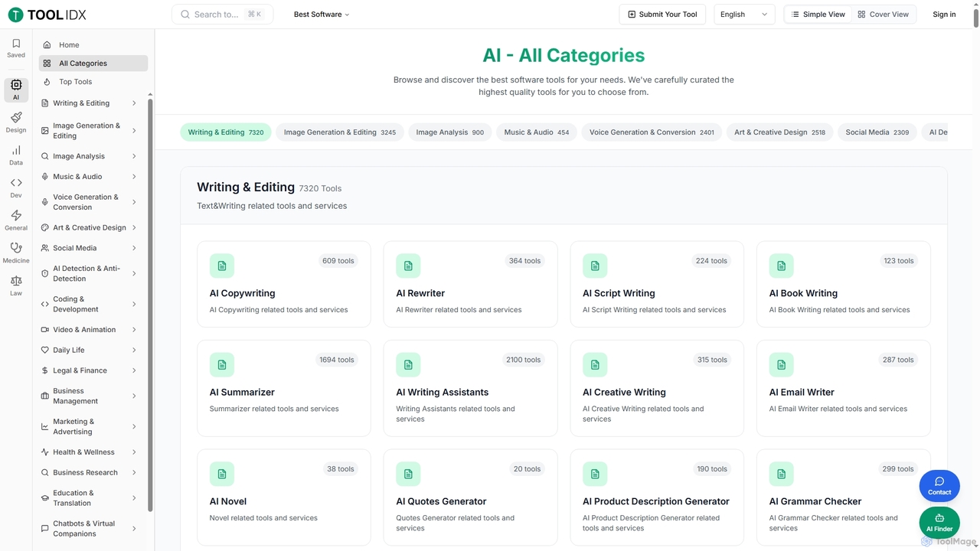The image size is (980, 551).
Task: Click the AI Grammar Checker card icon
Action: pyautogui.click(x=782, y=474)
